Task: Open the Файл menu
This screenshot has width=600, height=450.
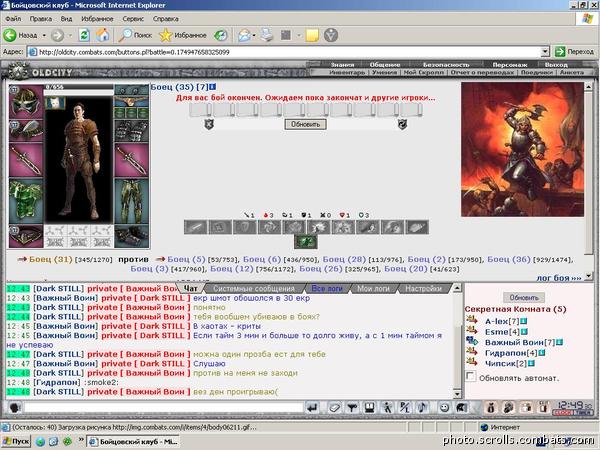Action: point(13,19)
